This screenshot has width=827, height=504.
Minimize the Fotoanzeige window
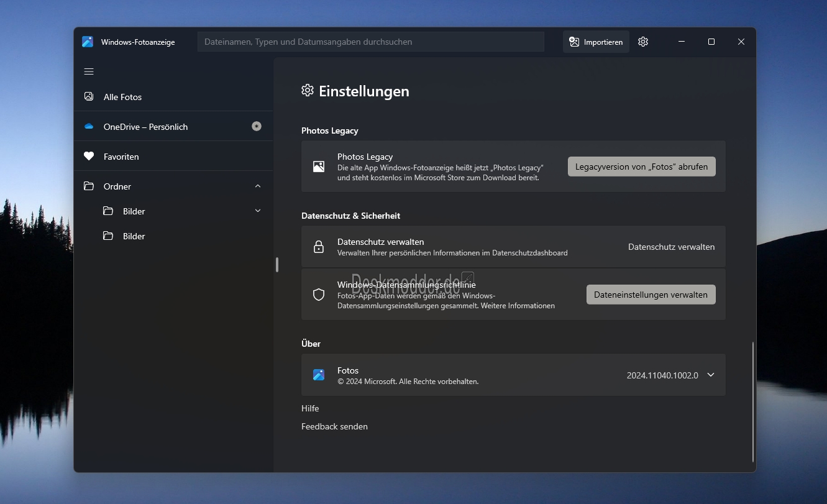tap(682, 42)
